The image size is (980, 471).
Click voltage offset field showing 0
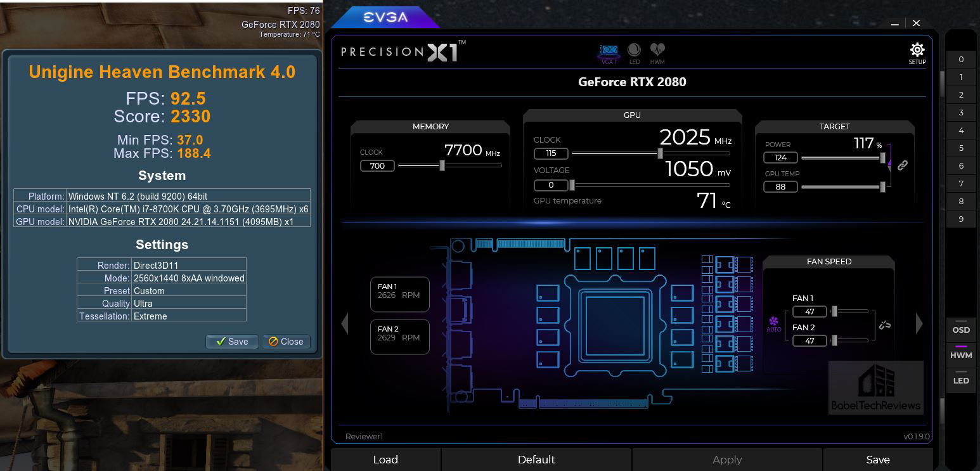click(551, 185)
